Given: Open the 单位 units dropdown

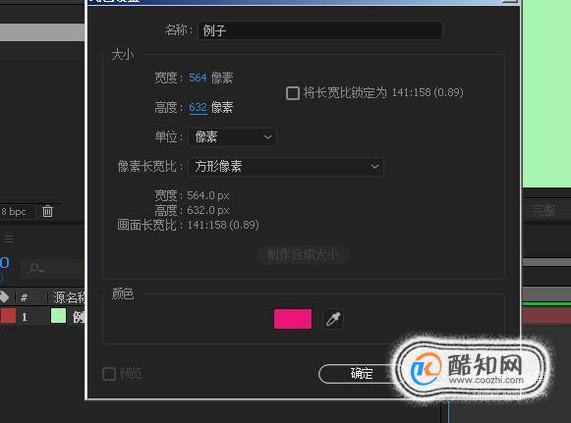Looking at the screenshot, I should [x=232, y=137].
